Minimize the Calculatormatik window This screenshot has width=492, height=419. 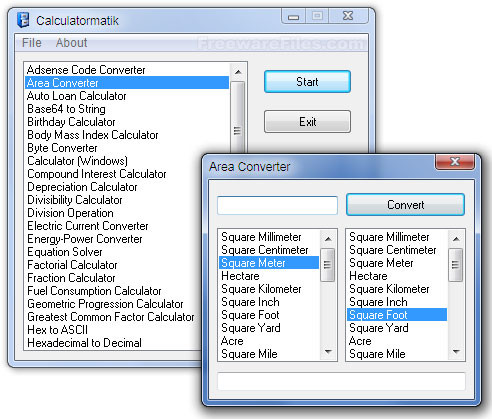pyautogui.click(x=293, y=16)
